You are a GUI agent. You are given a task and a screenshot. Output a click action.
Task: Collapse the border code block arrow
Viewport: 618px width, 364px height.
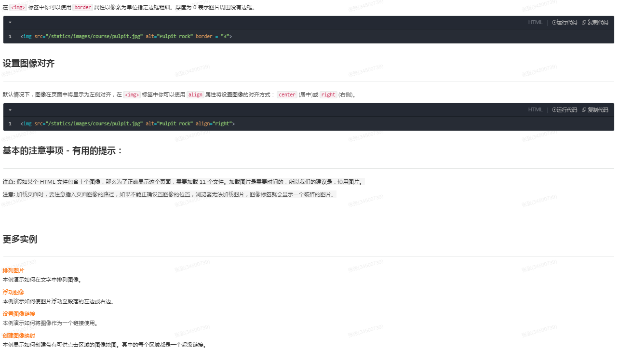click(10, 23)
